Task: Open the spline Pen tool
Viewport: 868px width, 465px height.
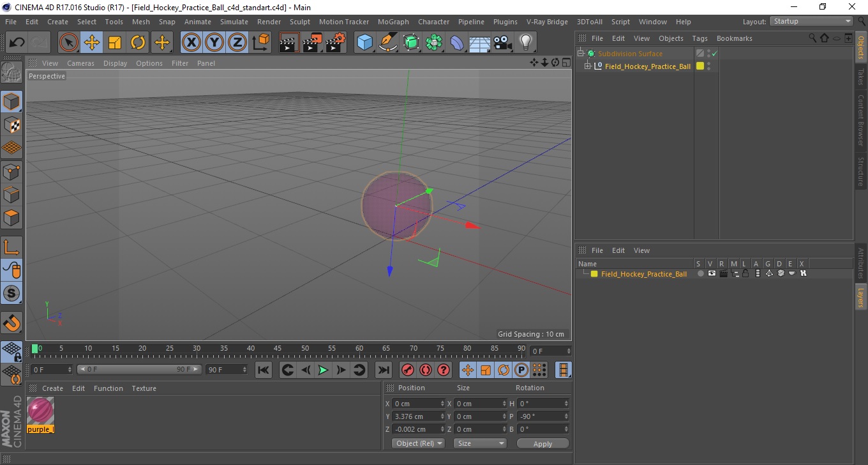Action: click(388, 43)
